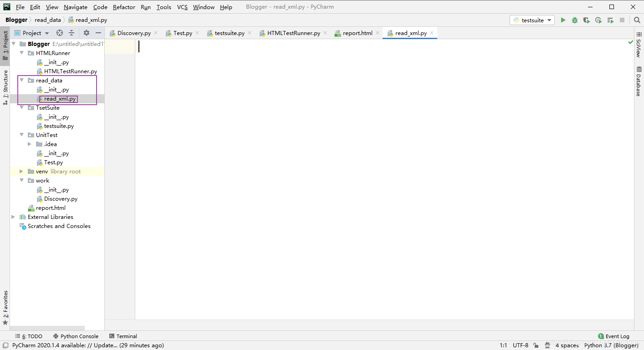Open the Terminal tool window

tap(123, 336)
